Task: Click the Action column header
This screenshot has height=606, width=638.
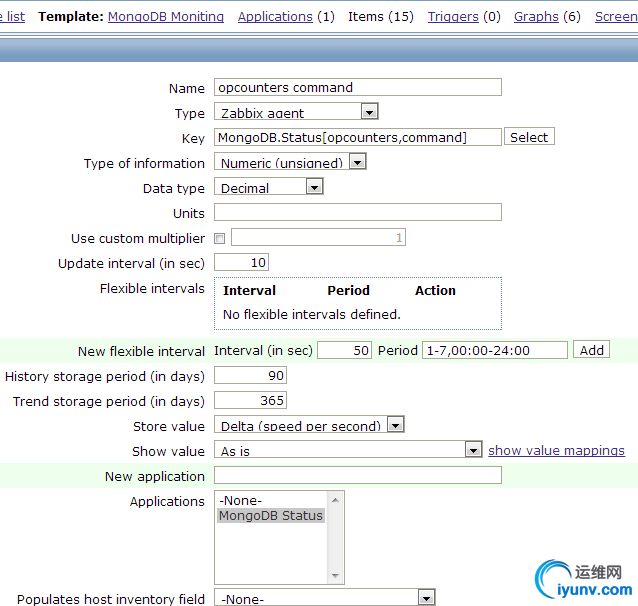Action: click(435, 291)
